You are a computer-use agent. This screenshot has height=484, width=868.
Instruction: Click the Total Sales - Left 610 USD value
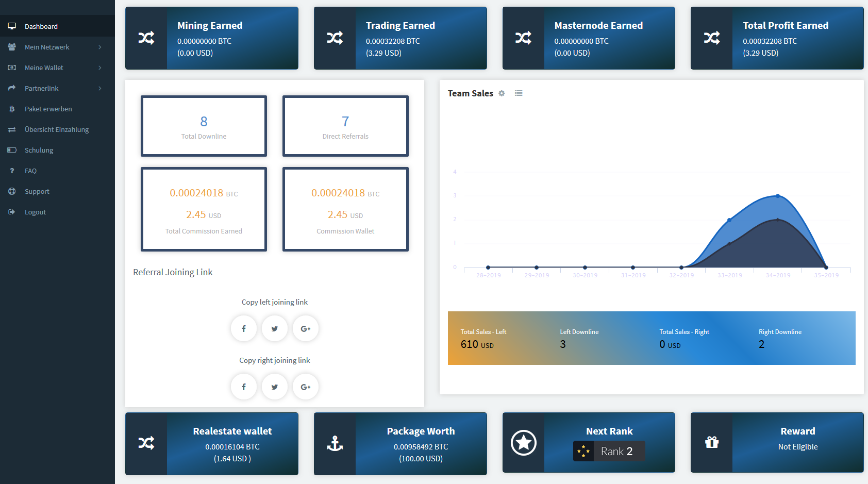tap(477, 344)
